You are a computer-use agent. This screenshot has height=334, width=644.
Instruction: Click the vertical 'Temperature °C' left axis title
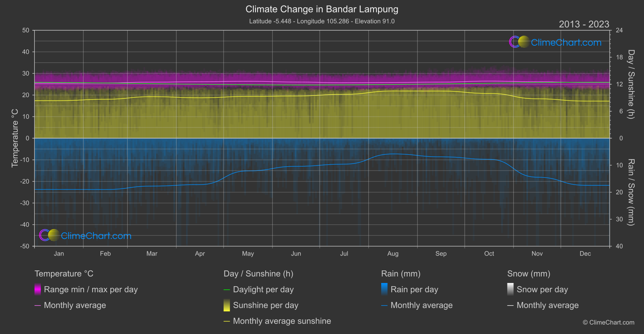pyautogui.click(x=15, y=138)
